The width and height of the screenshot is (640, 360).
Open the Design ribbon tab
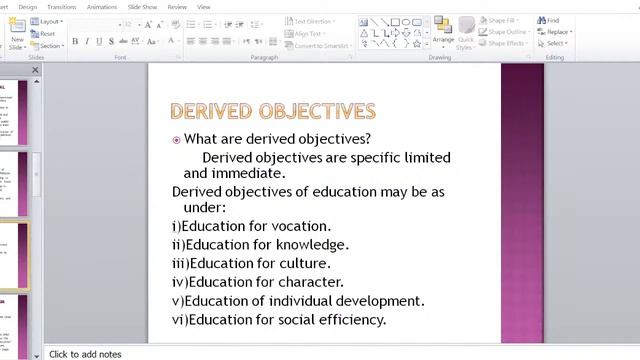(28, 7)
